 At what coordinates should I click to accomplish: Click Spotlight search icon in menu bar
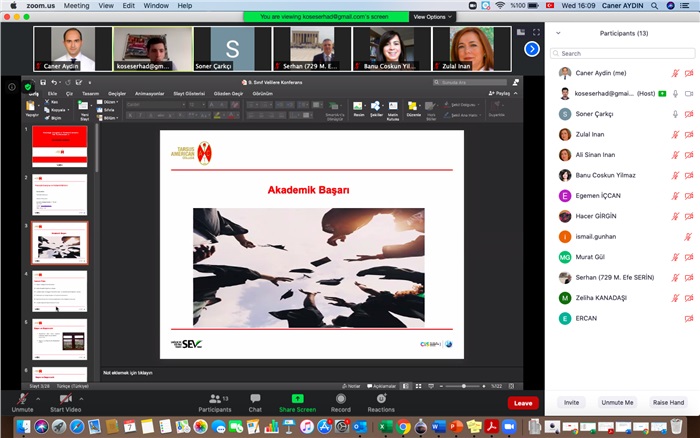click(654, 6)
